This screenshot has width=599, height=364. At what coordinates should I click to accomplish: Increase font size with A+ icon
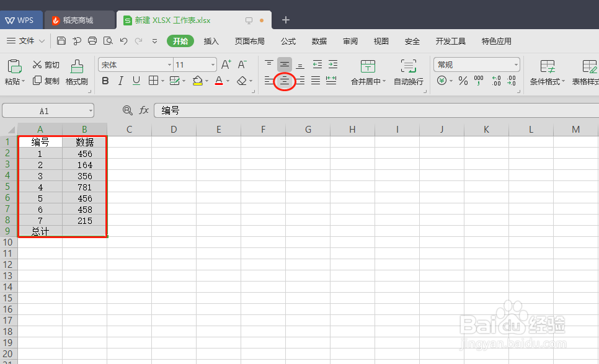pyautogui.click(x=226, y=64)
